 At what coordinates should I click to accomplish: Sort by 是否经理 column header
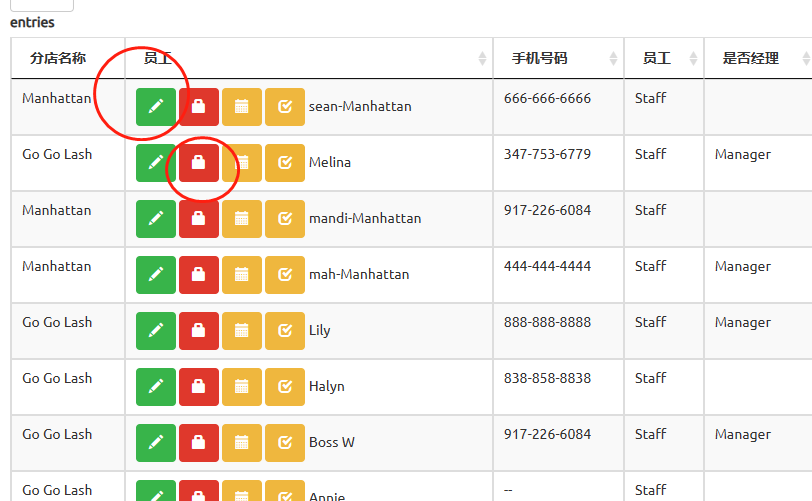(758, 58)
